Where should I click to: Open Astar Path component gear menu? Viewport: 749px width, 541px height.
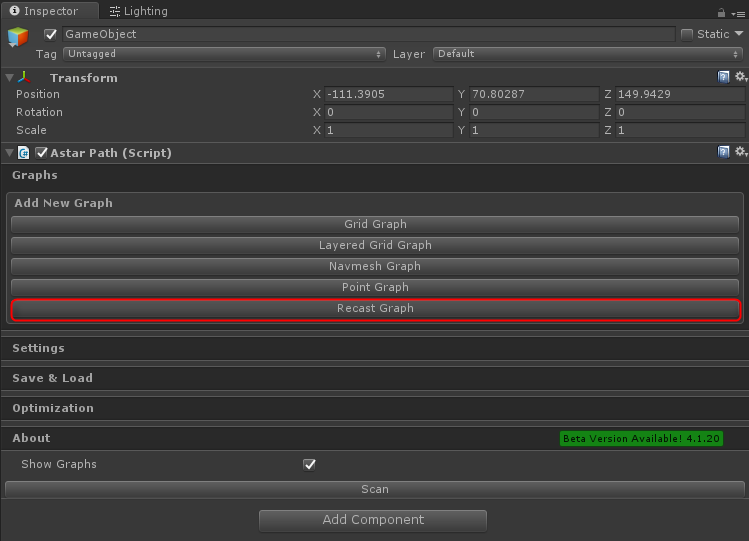coord(740,152)
